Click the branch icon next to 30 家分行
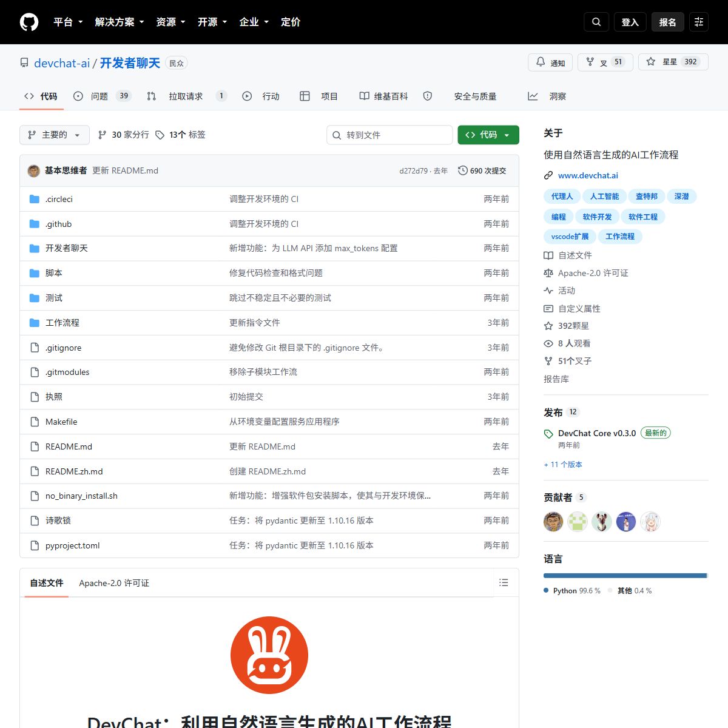The height and width of the screenshot is (728, 728). pos(103,135)
